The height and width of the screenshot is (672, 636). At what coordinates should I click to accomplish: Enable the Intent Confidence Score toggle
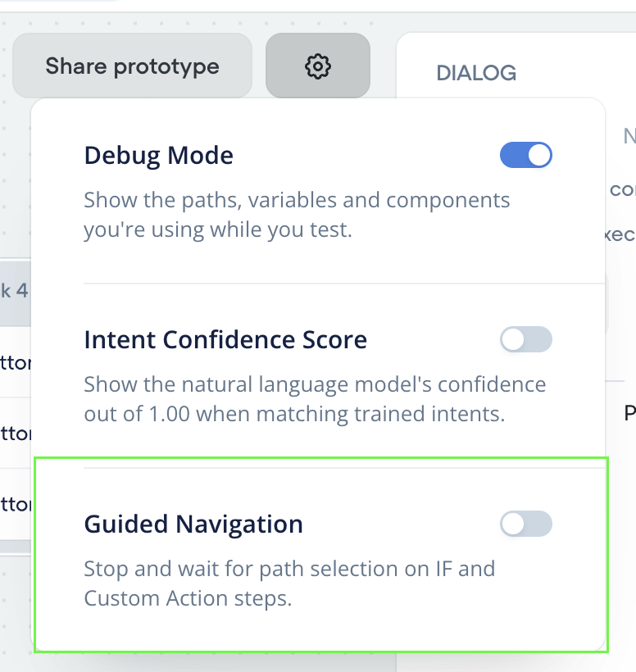tap(526, 339)
